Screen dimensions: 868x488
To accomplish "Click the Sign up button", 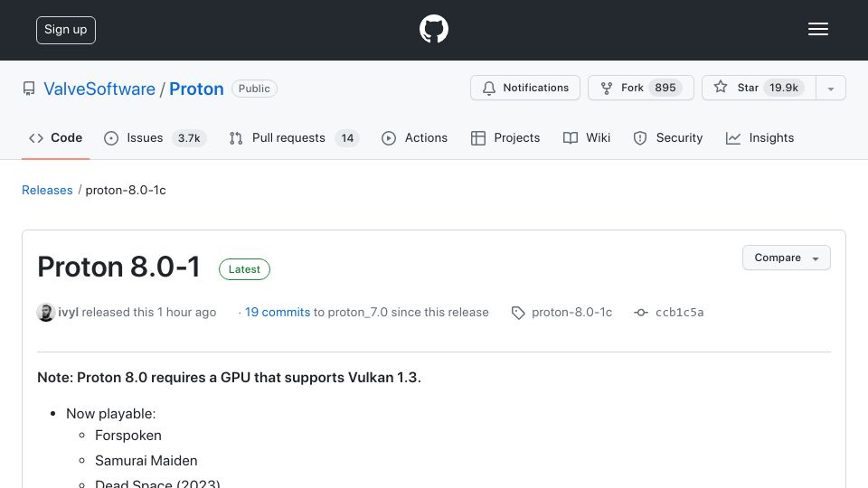I will click(66, 30).
